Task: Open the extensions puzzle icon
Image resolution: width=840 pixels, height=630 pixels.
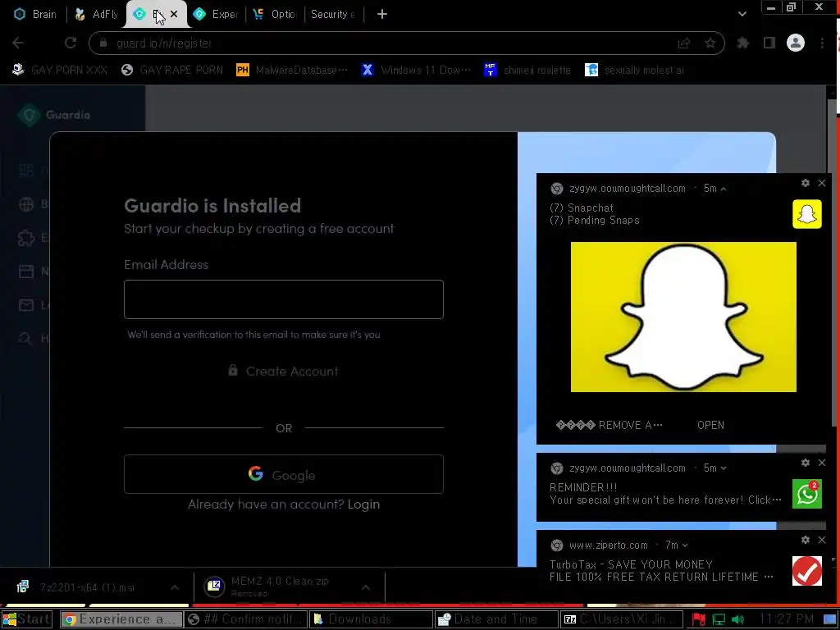Action: pyautogui.click(x=743, y=43)
